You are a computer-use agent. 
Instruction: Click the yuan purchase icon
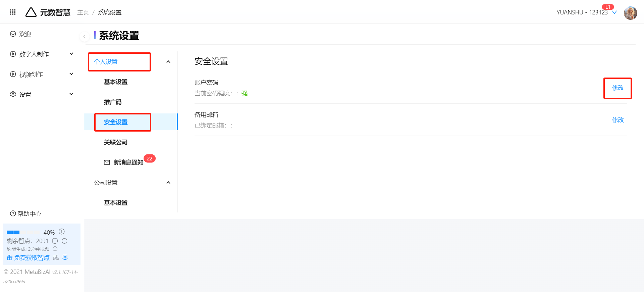coord(65,257)
